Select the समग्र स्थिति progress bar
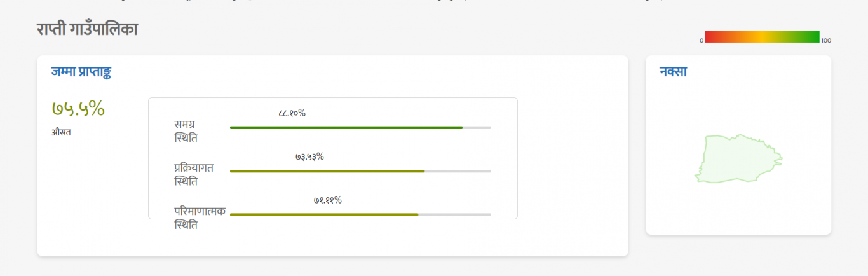The image size is (868, 276). coord(360,128)
